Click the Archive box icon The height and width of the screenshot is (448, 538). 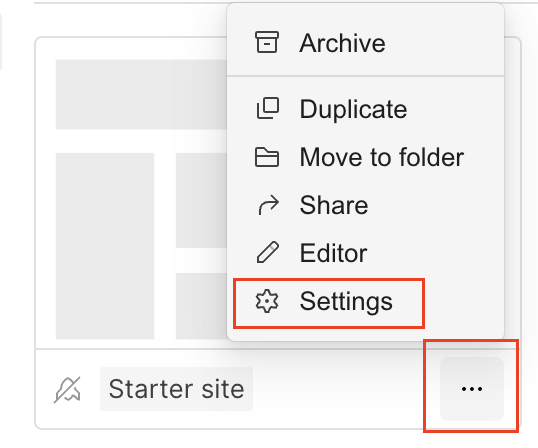pyautogui.click(x=267, y=42)
